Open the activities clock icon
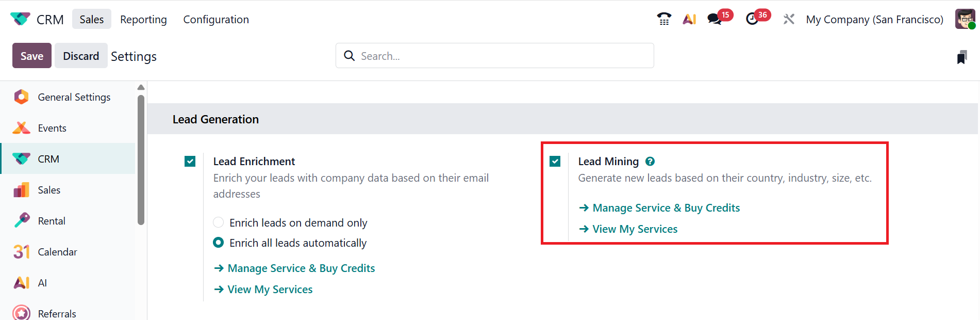Image resolution: width=980 pixels, height=320 pixels. (752, 19)
